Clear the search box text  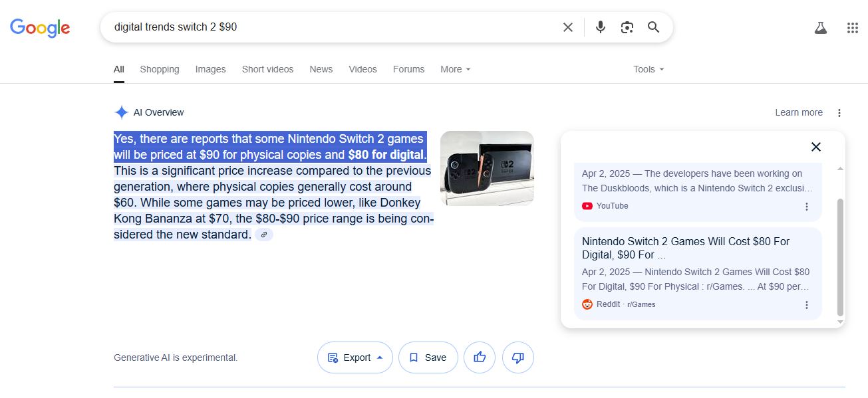tap(567, 27)
